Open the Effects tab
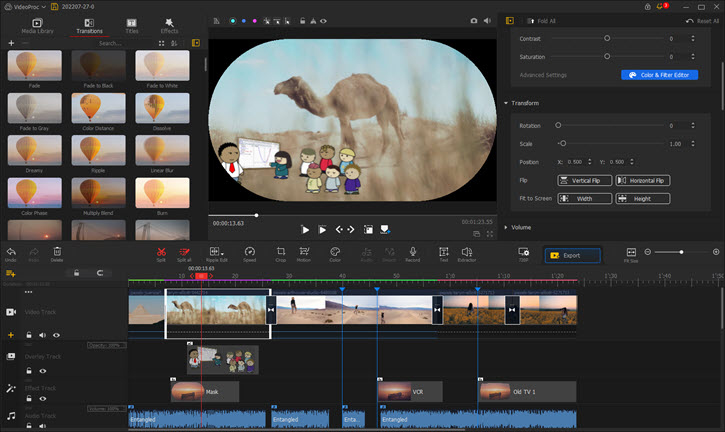Screen dimensions: 725x432 (169, 25)
